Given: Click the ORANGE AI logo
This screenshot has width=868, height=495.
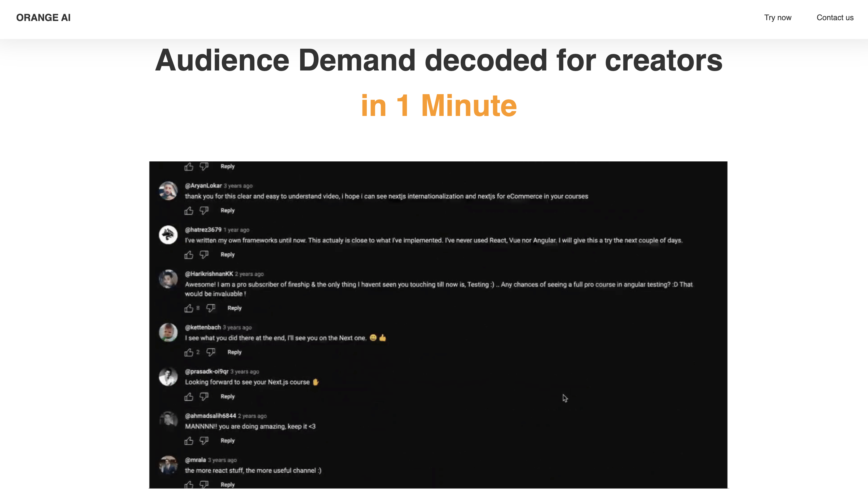Looking at the screenshot, I should pos(43,18).
